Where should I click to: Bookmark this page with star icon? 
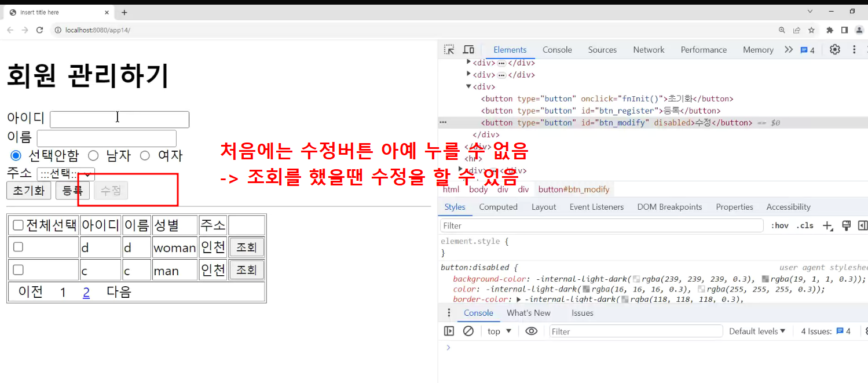pyautogui.click(x=811, y=30)
